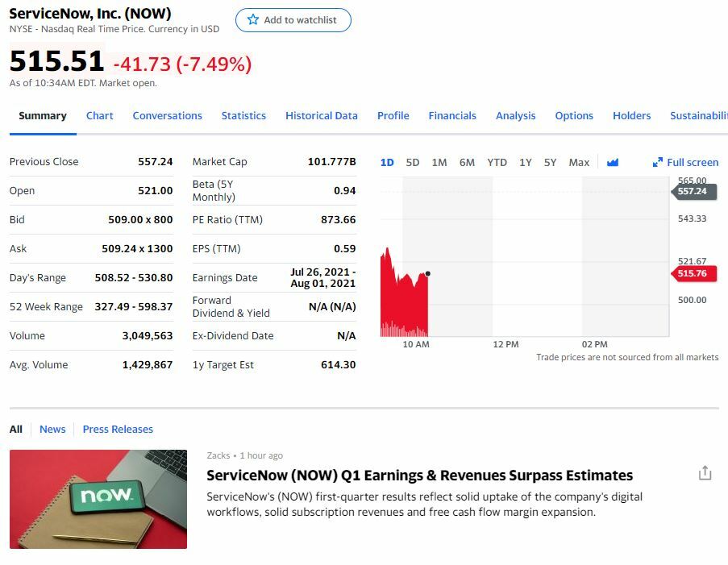Click 52 Week Range 327.49 - 598.37
The height and width of the screenshot is (565, 728).
(134, 307)
